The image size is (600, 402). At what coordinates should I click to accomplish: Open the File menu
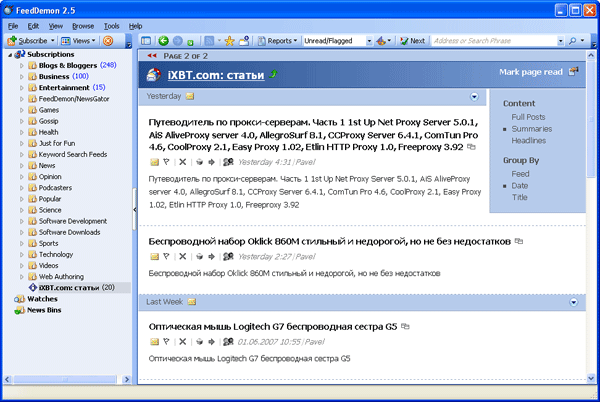coord(13,26)
